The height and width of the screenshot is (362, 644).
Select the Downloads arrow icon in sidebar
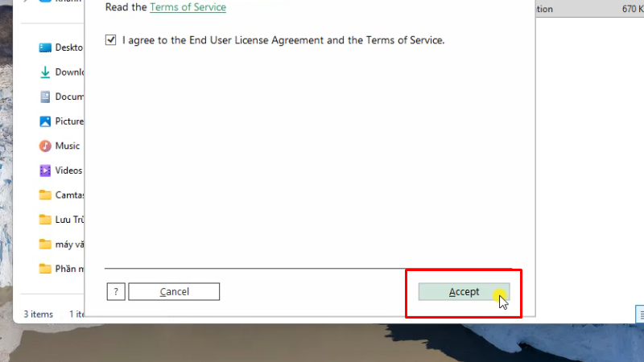[x=45, y=72]
